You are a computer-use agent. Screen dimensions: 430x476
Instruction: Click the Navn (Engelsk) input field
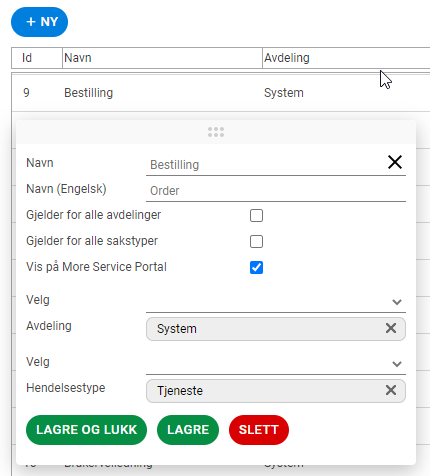pos(276,191)
